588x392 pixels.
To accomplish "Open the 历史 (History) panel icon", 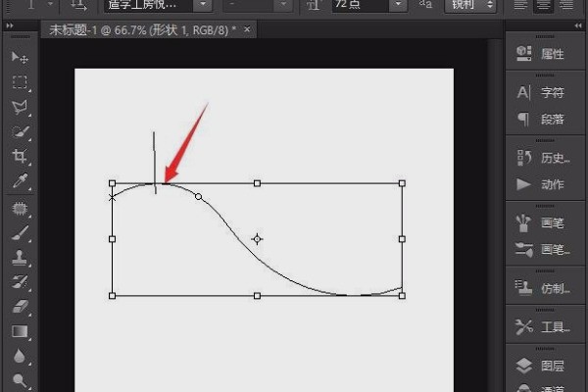I will [x=523, y=158].
